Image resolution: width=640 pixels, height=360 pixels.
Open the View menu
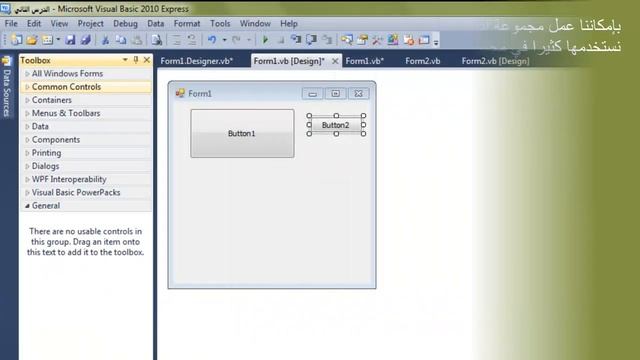[59, 24]
